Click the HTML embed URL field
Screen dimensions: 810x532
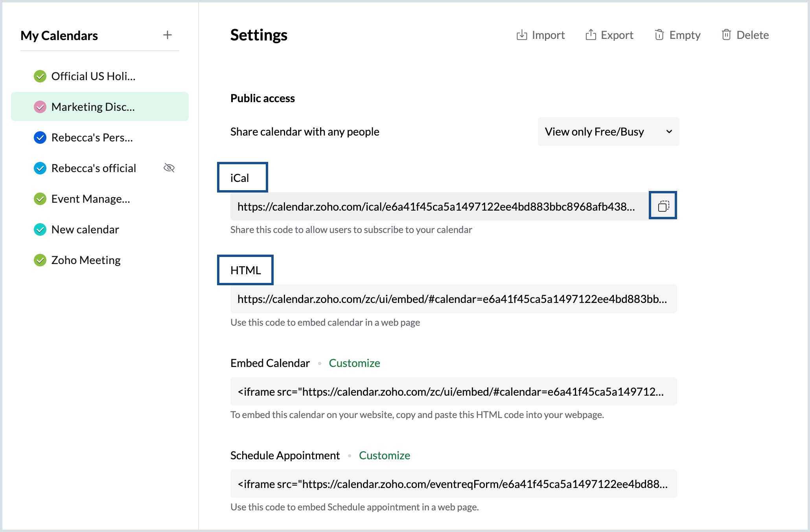point(453,299)
